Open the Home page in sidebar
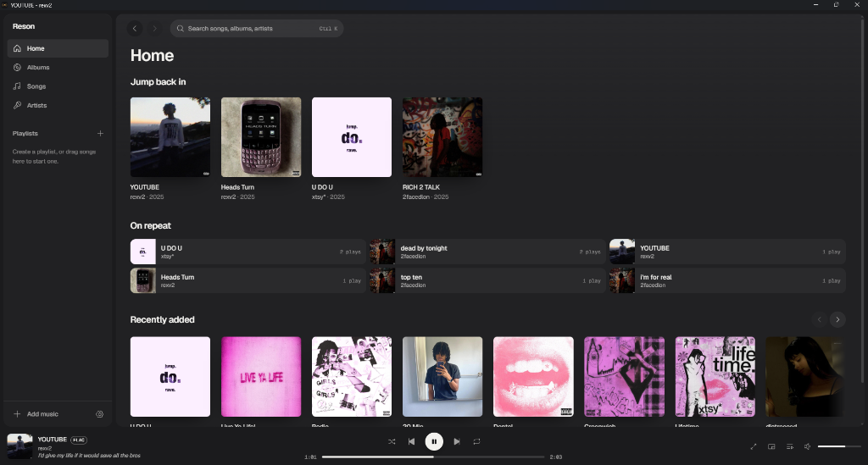The height and width of the screenshot is (465, 868). [58, 48]
